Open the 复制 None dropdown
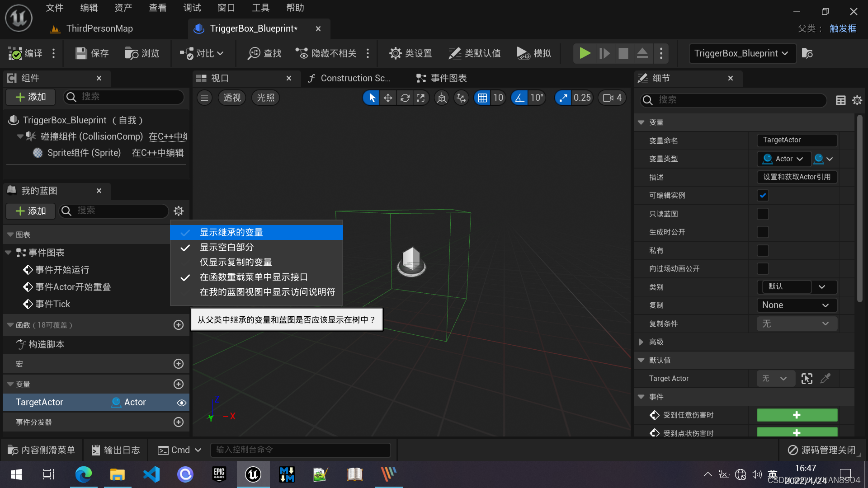The width and height of the screenshot is (868, 488). 796,305
